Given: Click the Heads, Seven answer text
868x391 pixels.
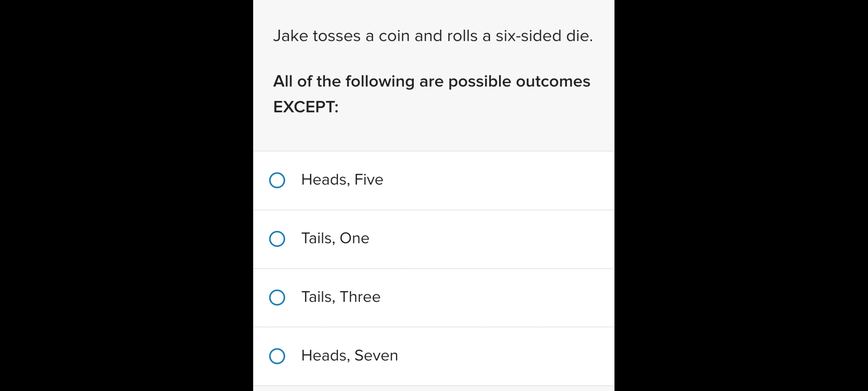Looking at the screenshot, I should 349,355.
